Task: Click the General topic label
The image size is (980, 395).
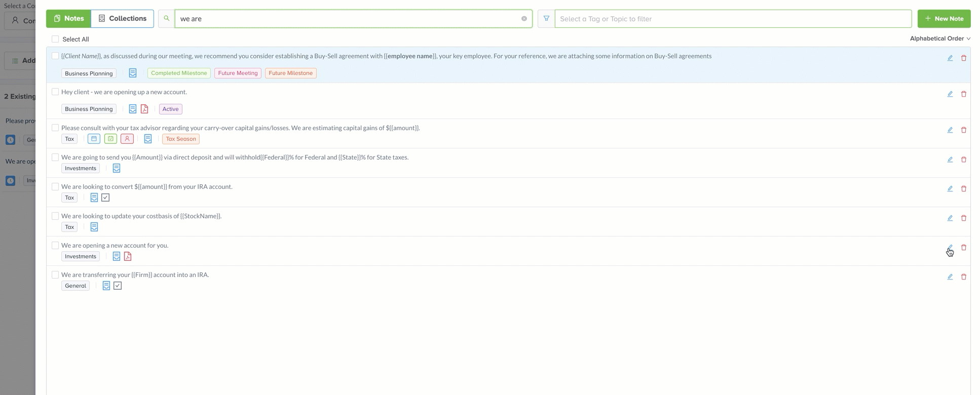Action: [x=76, y=286]
